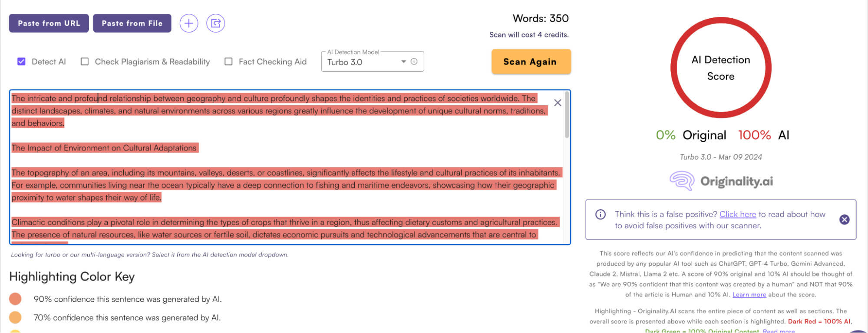Click the info icon beside Turbo 3.0
Screen dimensions: 868x333
tap(414, 62)
